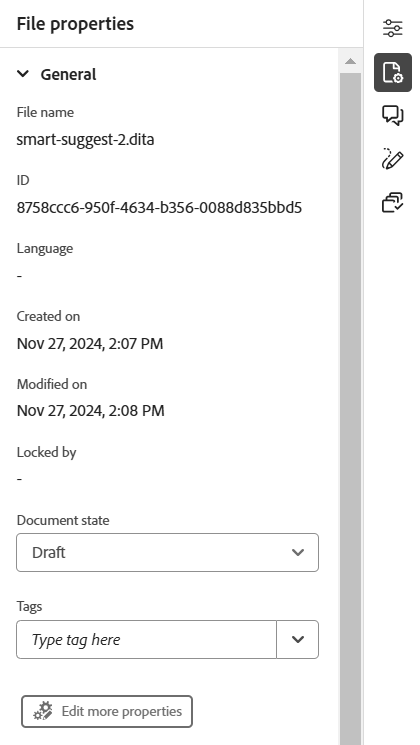This screenshot has height=745, width=420.
Task: Select the ID value 8758ccc6-950f-4634-b356-0088d835bbd5
Action: (159, 208)
